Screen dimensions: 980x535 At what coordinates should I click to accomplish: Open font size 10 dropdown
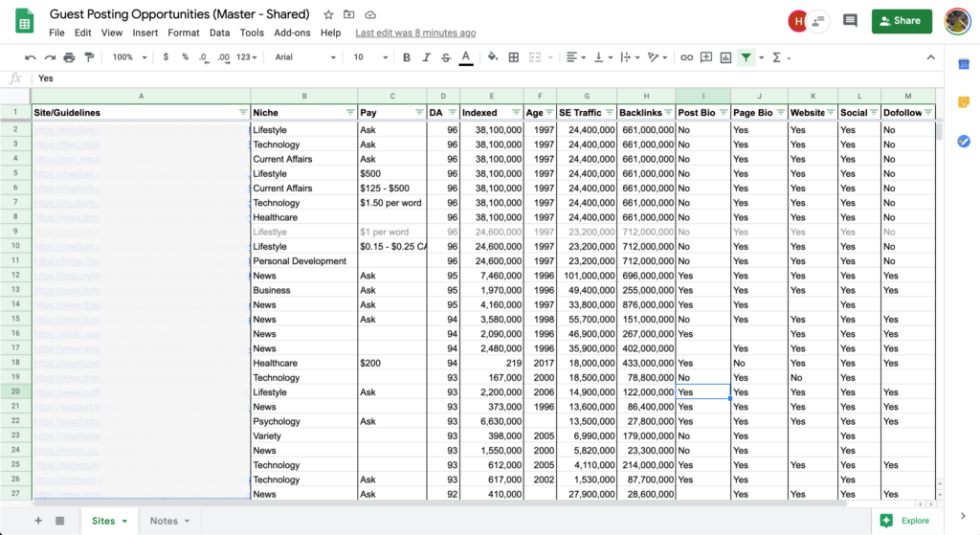coord(370,57)
